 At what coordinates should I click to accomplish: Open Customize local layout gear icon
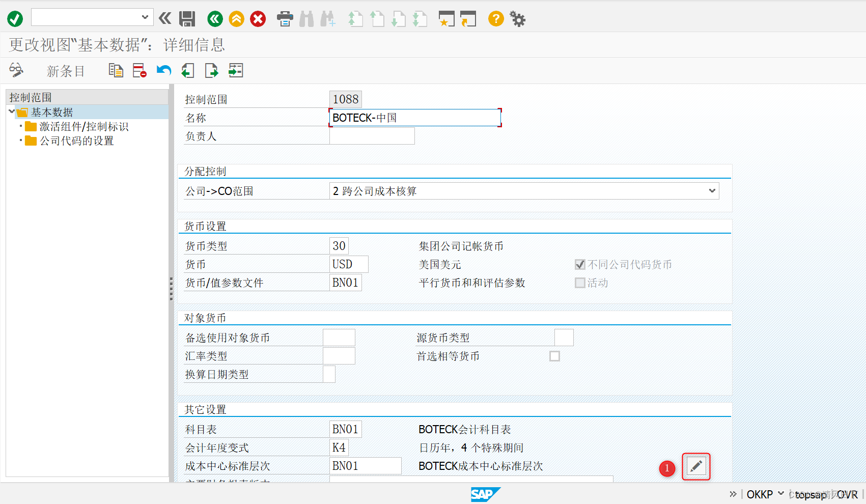(518, 19)
